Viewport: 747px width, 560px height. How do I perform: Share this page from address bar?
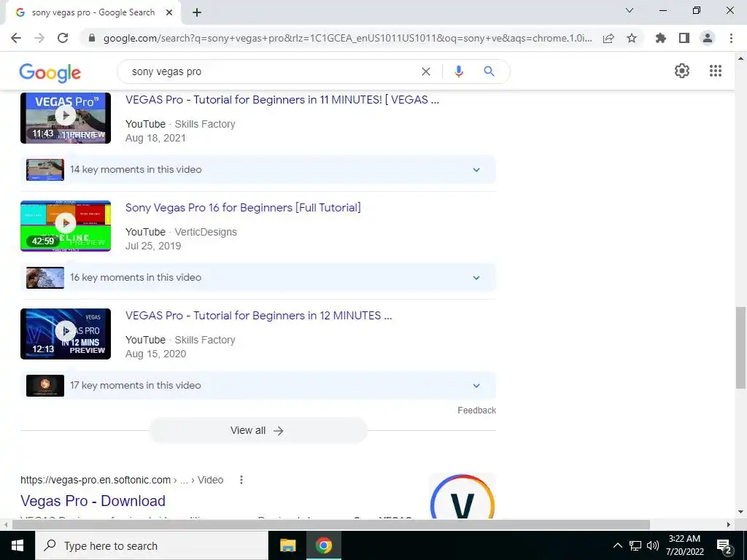click(608, 38)
